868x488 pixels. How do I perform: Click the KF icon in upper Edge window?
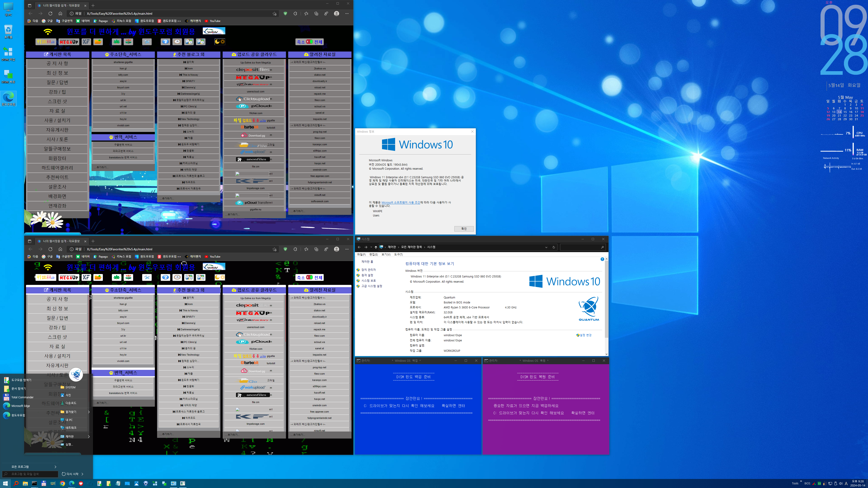(86, 42)
